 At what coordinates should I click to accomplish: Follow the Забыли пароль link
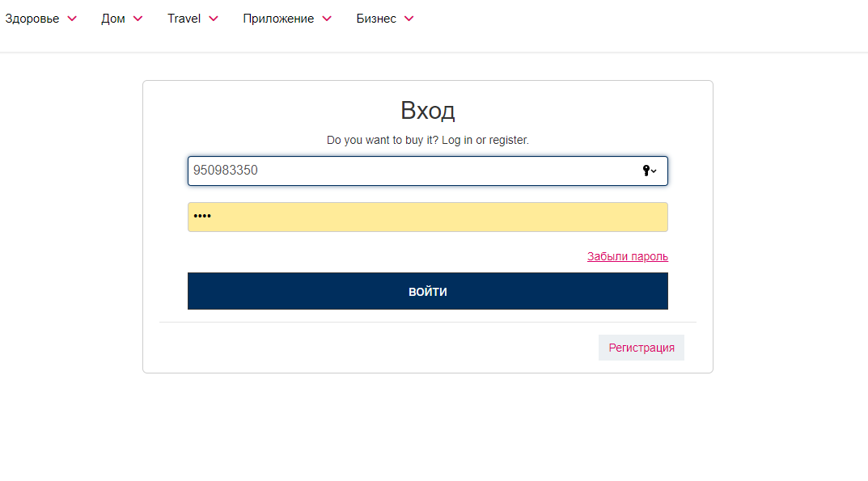[x=627, y=256]
